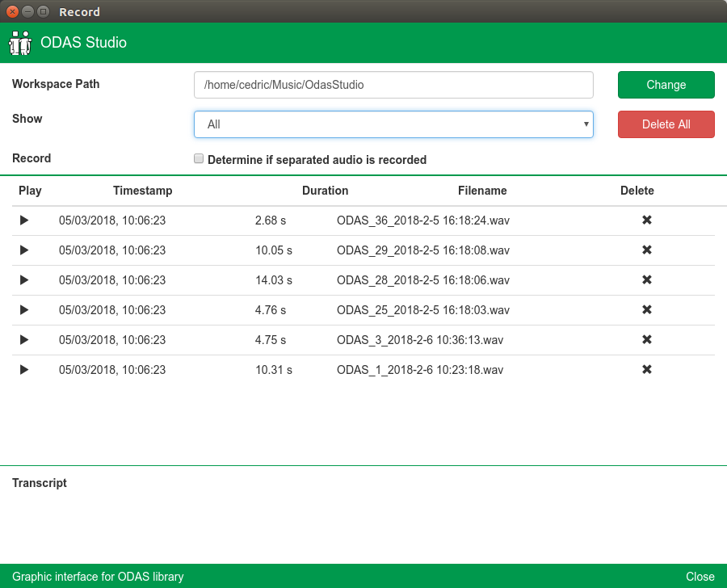The image size is (727, 588).
Task: Minimize the Record window
Action: pos(27,11)
